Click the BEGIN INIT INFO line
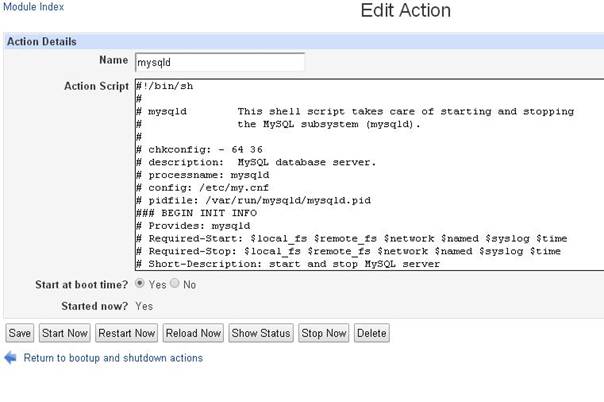The height and width of the screenshot is (402, 604). 196,213
